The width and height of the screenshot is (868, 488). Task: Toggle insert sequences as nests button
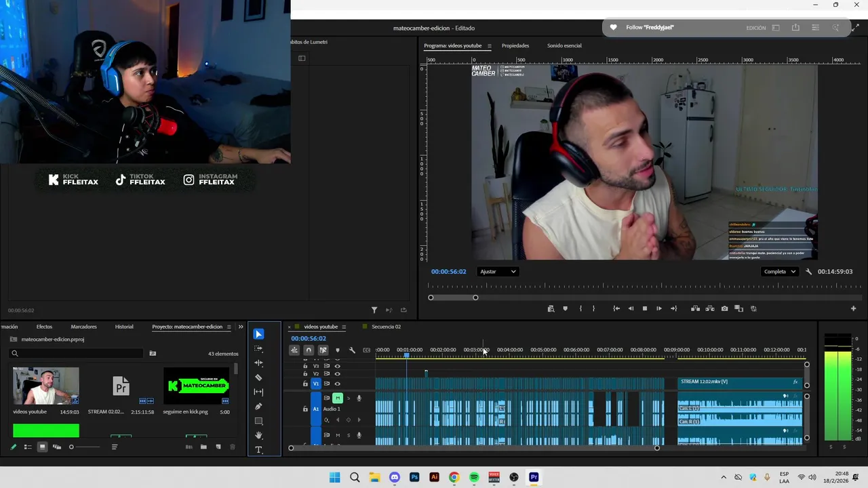[x=294, y=350]
